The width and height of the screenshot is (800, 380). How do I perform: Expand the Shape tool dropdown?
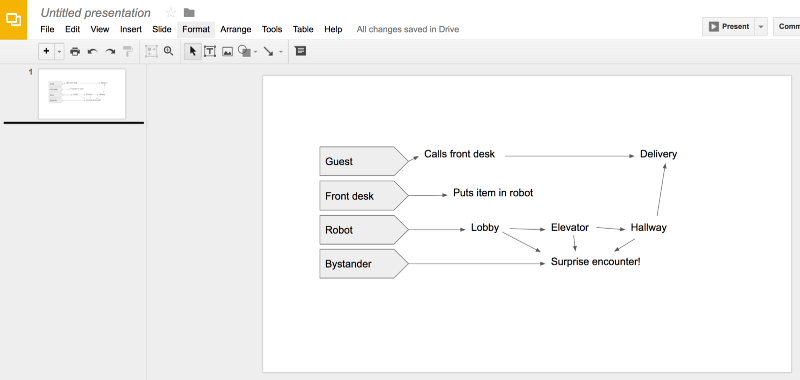click(256, 52)
